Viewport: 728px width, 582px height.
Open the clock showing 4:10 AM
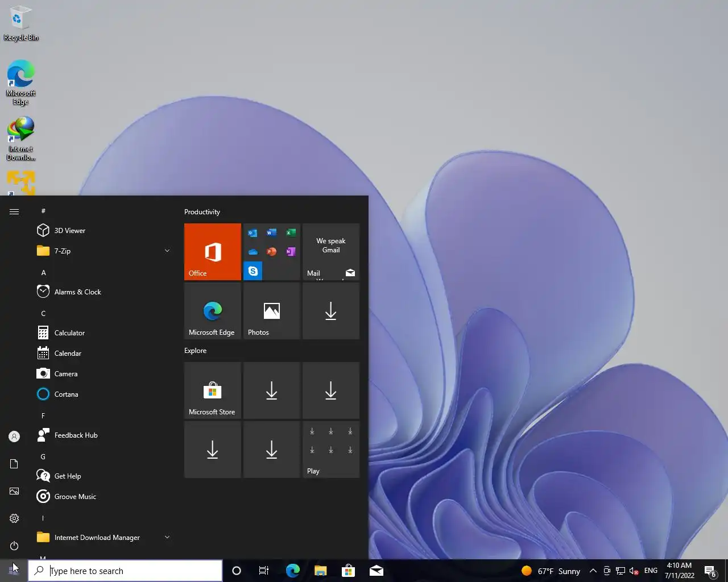pos(679,571)
